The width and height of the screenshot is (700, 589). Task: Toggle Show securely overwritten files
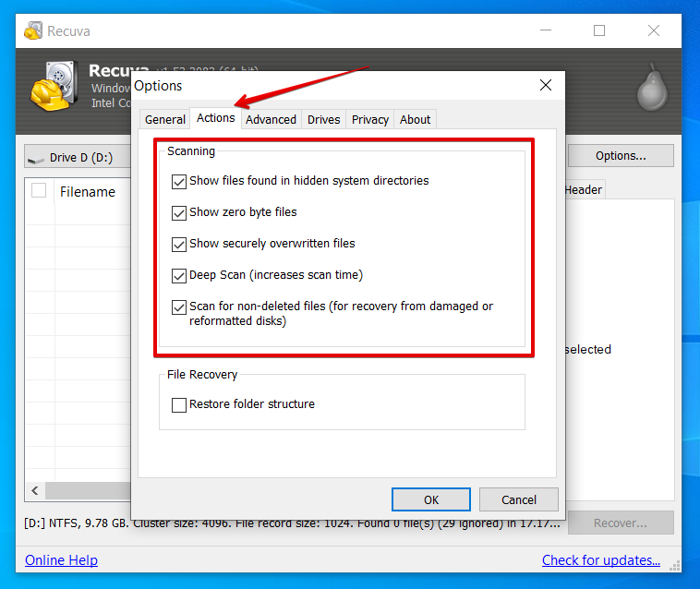pyautogui.click(x=179, y=245)
